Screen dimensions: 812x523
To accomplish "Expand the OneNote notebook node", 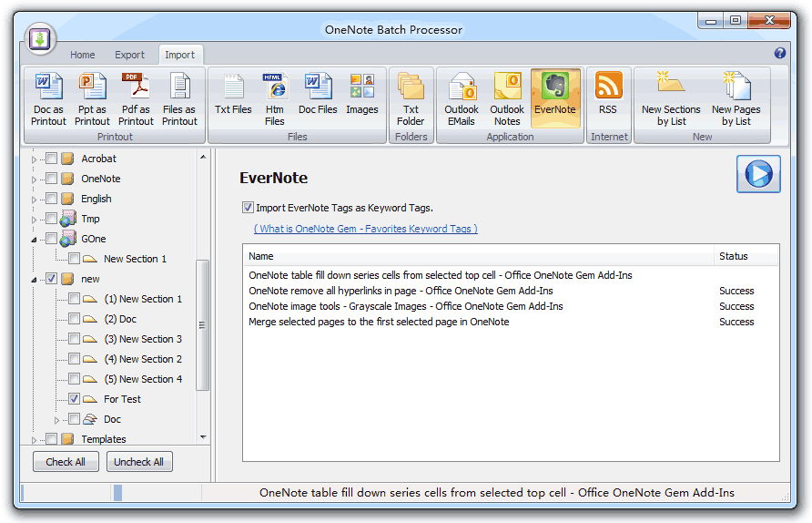I will point(35,179).
